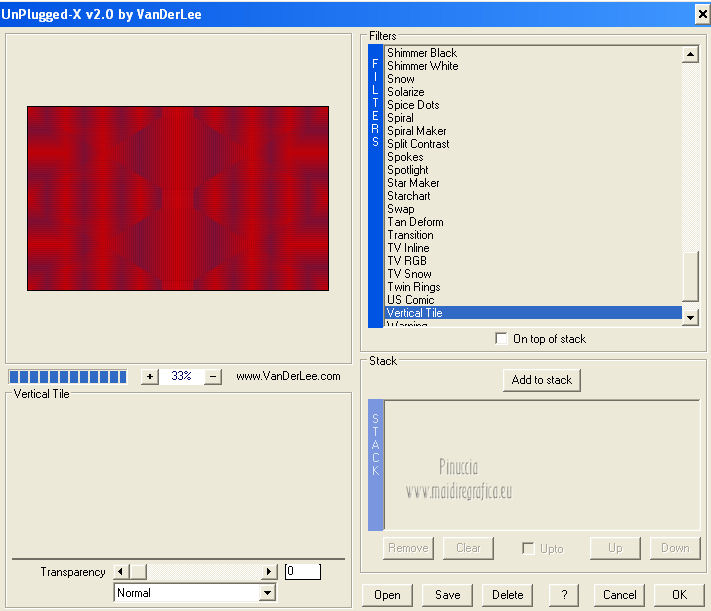Zoom out with the minus button
Image resolution: width=711 pixels, height=611 pixels.
[x=213, y=376]
